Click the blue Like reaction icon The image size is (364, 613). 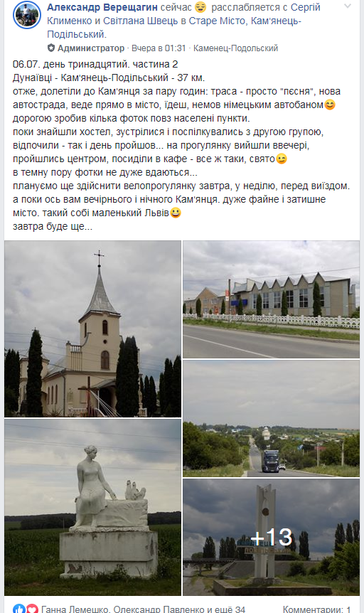click(x=18, y=608)
